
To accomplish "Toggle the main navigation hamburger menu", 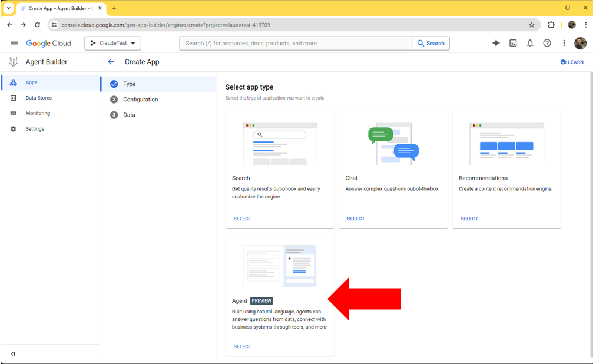I will point(14,43).
